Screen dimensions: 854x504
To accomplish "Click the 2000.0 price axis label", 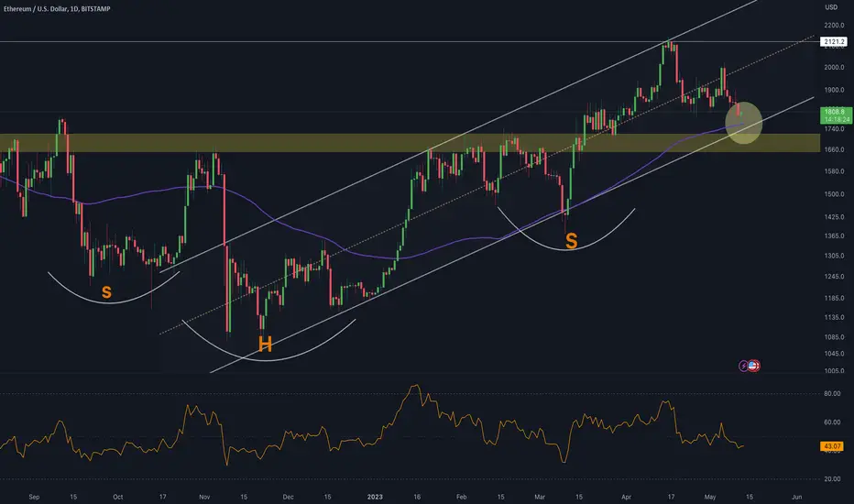I will tap(834, 68).
